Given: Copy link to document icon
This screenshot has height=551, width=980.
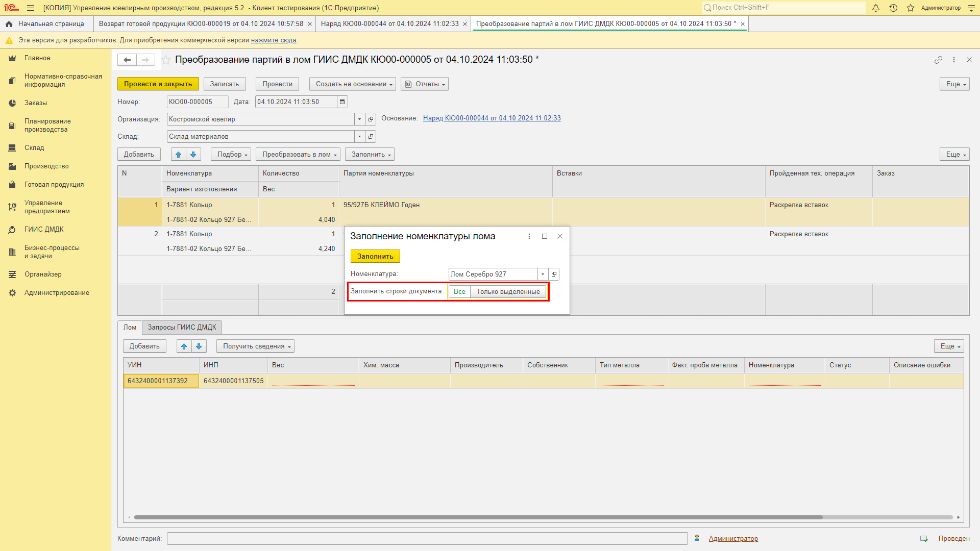Looking at the screenshot, I should 938,60.
